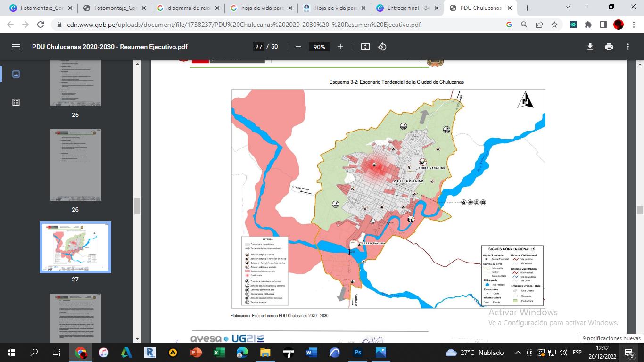Reload the current page
This screenshot has height=362, width=644.
click(x=41, y=25)
